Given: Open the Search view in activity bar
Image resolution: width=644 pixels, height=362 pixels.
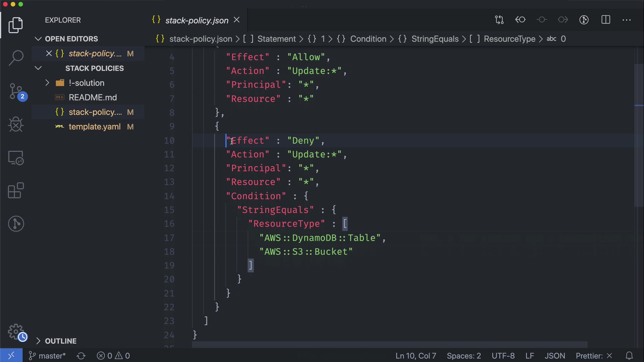Looking at the screenshot, I should (16, 58).
